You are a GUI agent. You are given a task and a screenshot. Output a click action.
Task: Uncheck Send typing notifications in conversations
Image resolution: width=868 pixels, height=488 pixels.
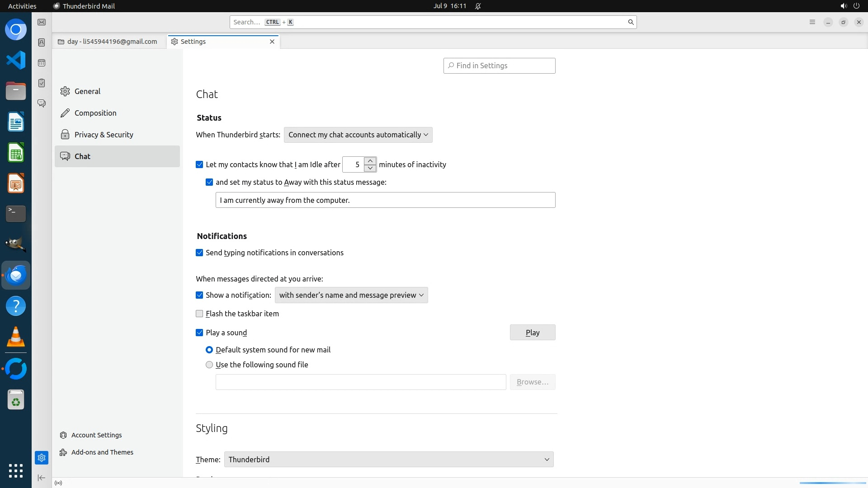click(199, 253)
